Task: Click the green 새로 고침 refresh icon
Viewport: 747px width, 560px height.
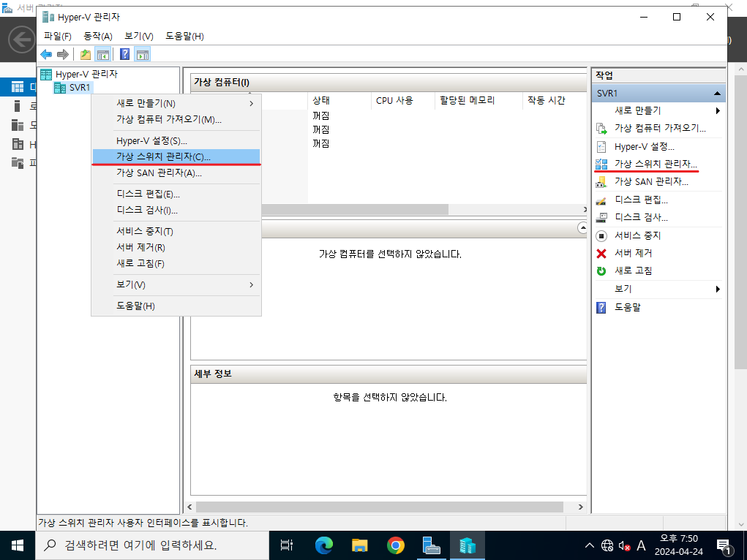Action: coord(601,271)
